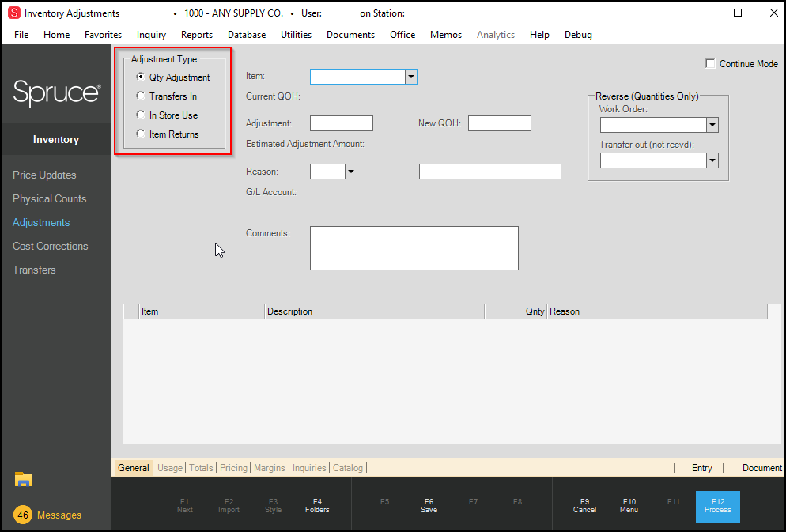Image resolution: width=786 pixels, height=532 pixels.
Task: Click the Description column header
Action: (x=375, y=311)
